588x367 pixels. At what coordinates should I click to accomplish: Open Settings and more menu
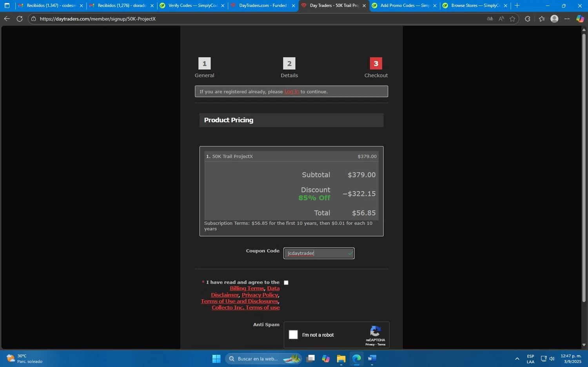(567, 19)
